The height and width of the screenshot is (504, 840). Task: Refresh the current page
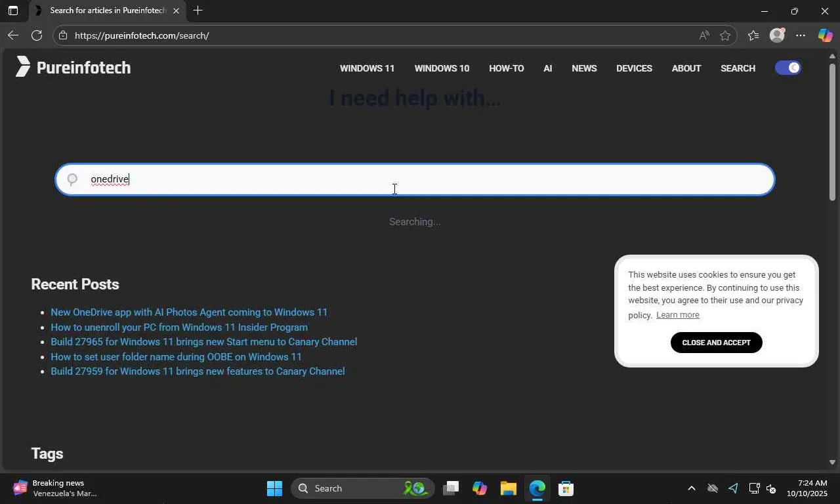[x=37, y=35]
